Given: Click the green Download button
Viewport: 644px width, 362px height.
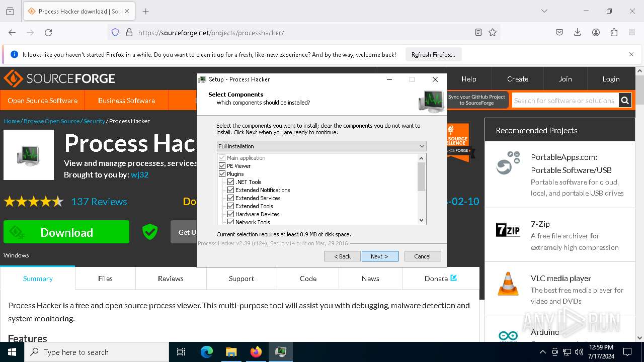Looking at the screenshot, I should (66, 232).
